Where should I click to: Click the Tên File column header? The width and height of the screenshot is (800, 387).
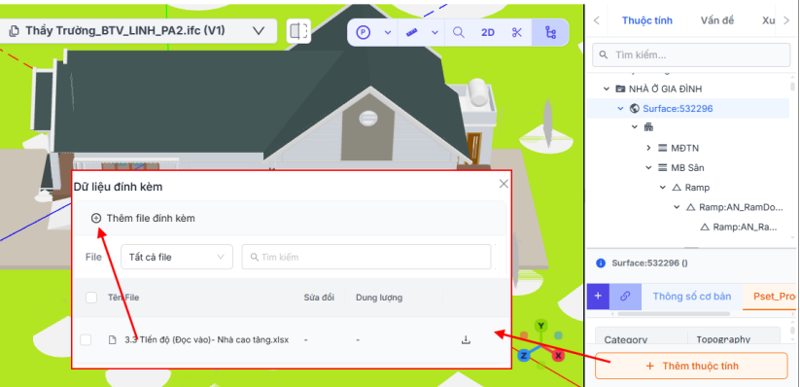point(123,297)
